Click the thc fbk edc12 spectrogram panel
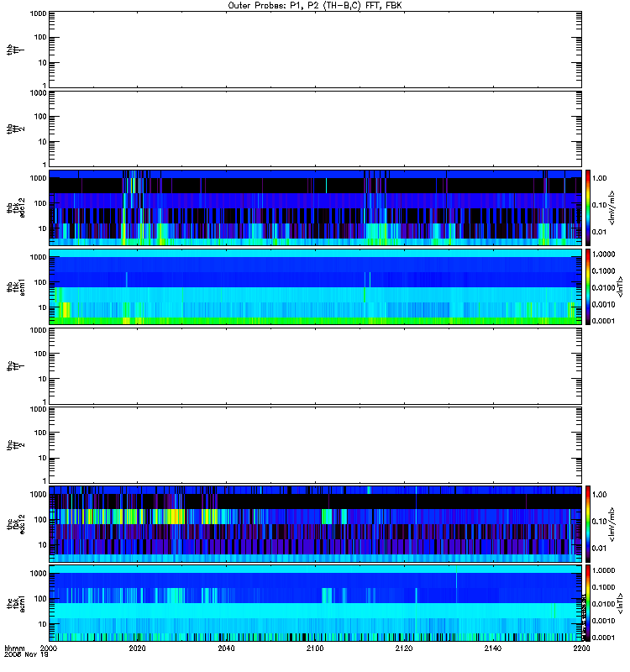Screen dimensions: 630x672 point(315,523)
